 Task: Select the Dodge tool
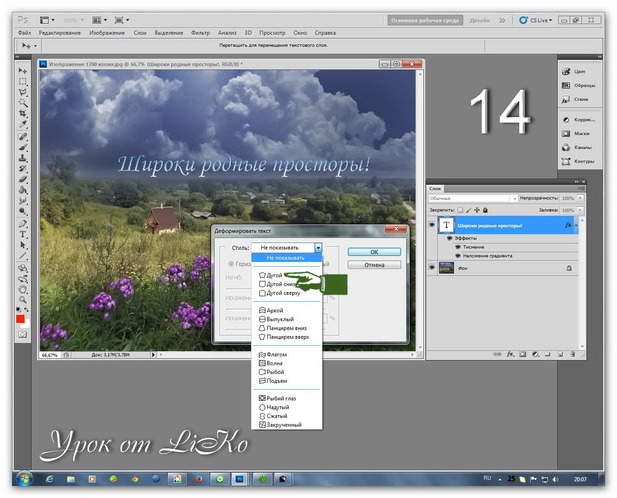[23, 211]
